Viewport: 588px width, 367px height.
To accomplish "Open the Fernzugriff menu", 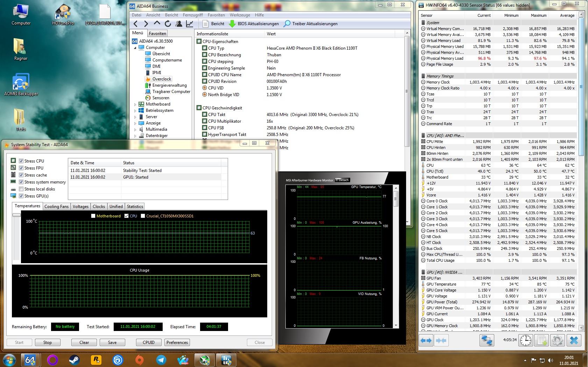I will [x=193, y=15].
